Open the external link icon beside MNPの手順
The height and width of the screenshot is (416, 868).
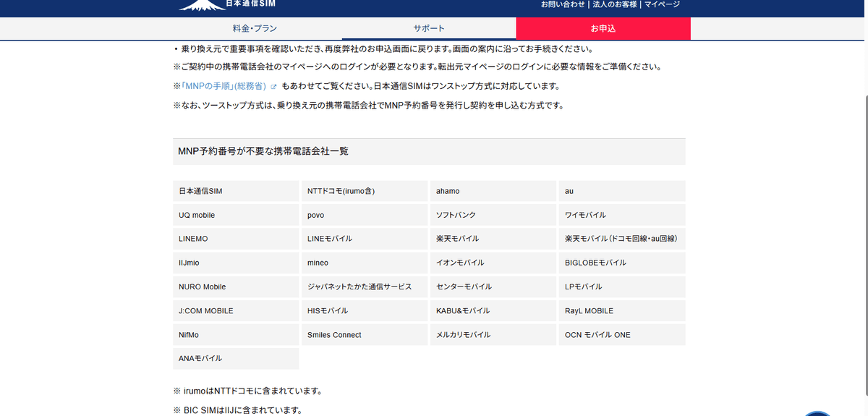(274, 87)
